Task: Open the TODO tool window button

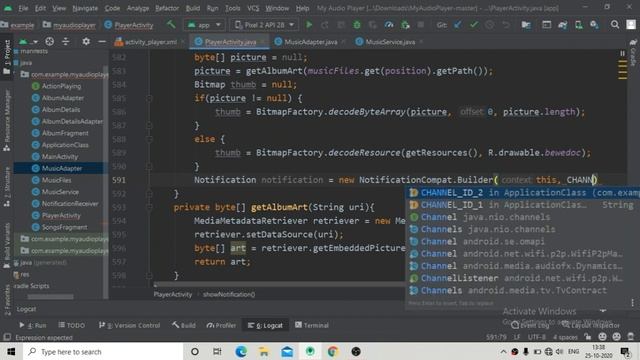Action: point(71,325)
